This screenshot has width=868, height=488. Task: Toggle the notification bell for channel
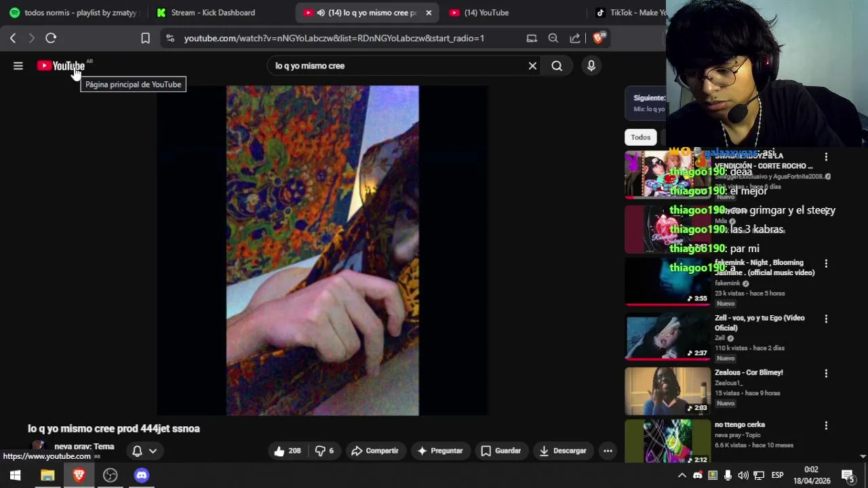(x=137, y=451)
